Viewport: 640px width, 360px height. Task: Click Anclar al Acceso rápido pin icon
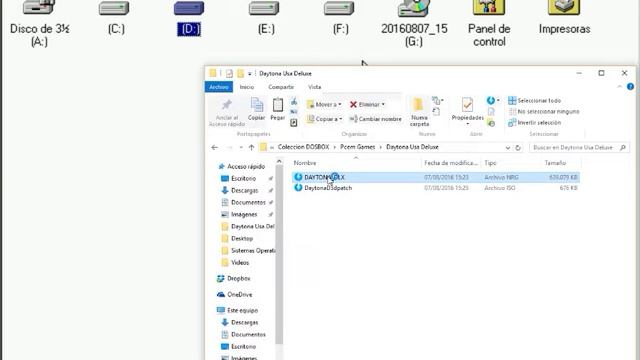coord(227,104)
